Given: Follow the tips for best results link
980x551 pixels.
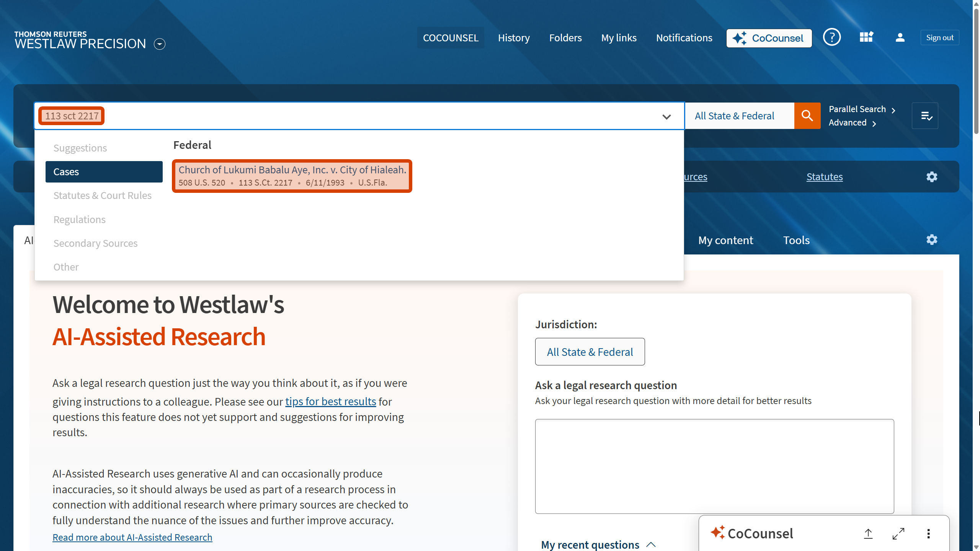Looking at the screenshot, I should point(330,401).
